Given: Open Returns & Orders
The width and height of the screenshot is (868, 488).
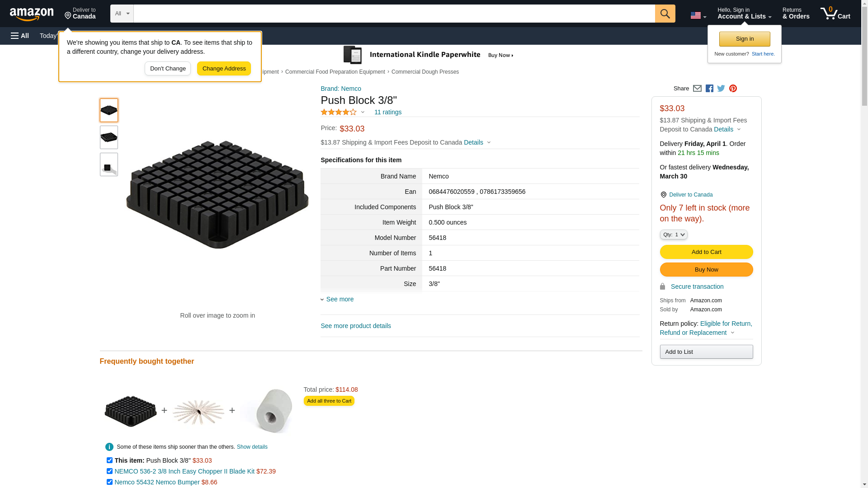Looking at the screenshot, I should pyautogui.click(x=796, y=14).
